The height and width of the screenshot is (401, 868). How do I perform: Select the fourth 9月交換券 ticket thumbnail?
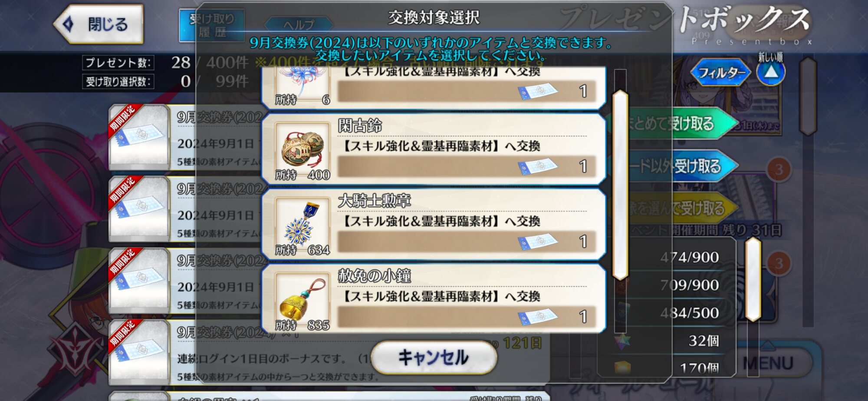(x=139, y=352)
